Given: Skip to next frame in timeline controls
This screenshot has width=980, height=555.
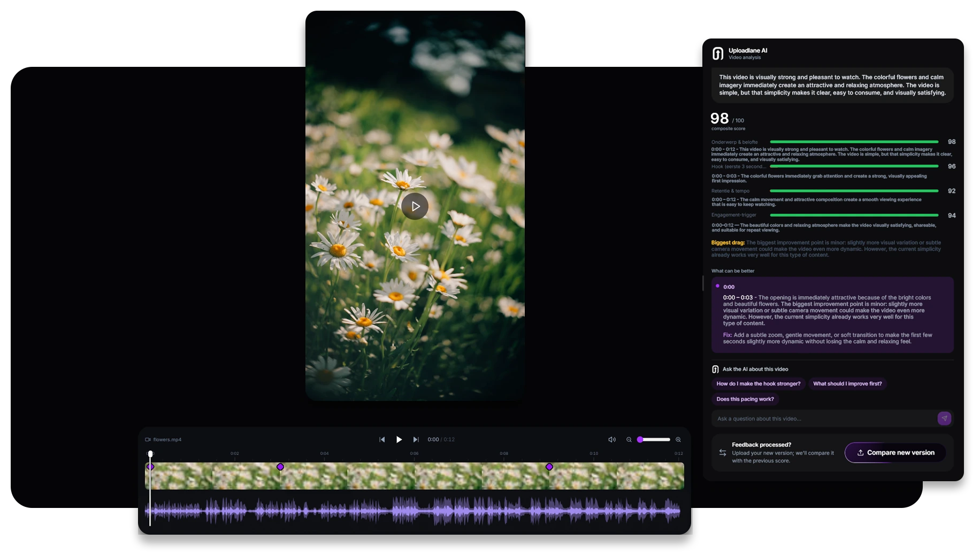Looking at the screenshot, I should pos(416,440).
